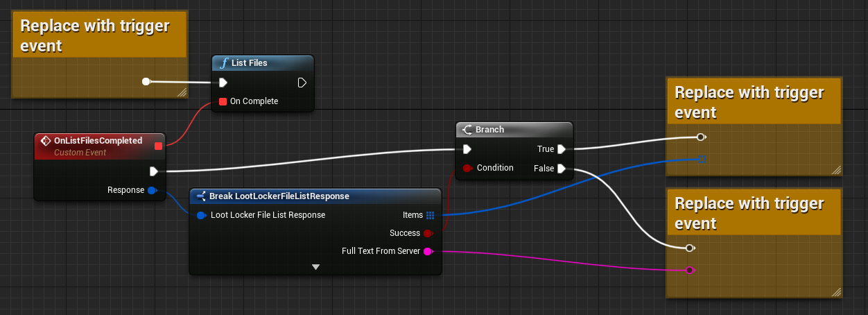Image resolution: width=868 pixels, height=315 pixels.
Task: Click the OnListFilesCompleted delegate output pin
Action: 158,146
